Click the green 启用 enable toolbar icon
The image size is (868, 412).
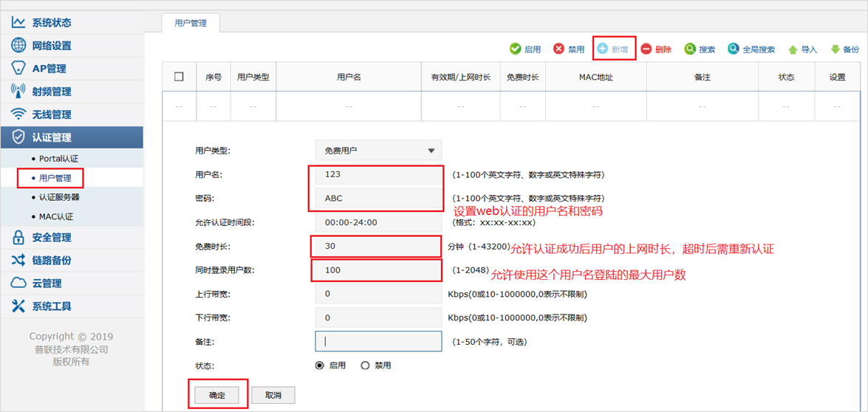tap(516, 49)
